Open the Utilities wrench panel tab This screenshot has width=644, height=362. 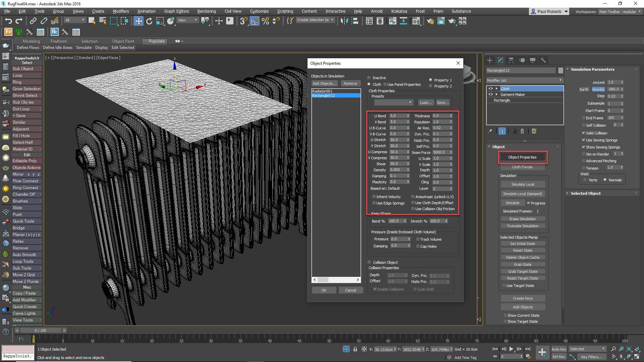click(543, 60)
